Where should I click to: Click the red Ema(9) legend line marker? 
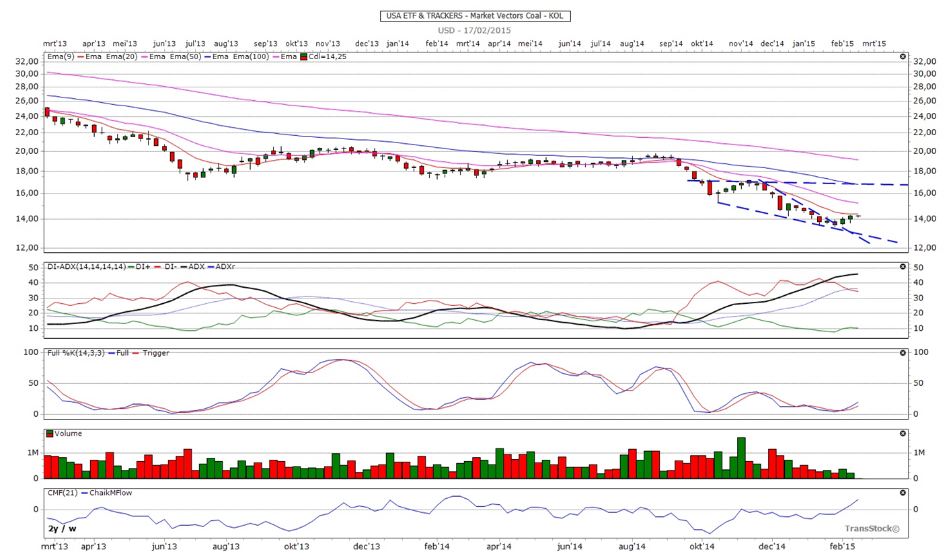coord(81,57)
